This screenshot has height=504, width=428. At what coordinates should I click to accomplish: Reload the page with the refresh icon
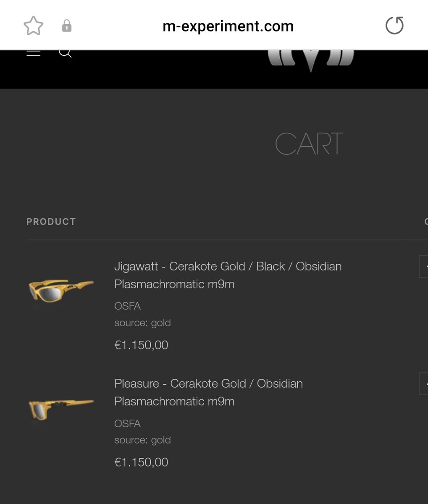[394, 26]
